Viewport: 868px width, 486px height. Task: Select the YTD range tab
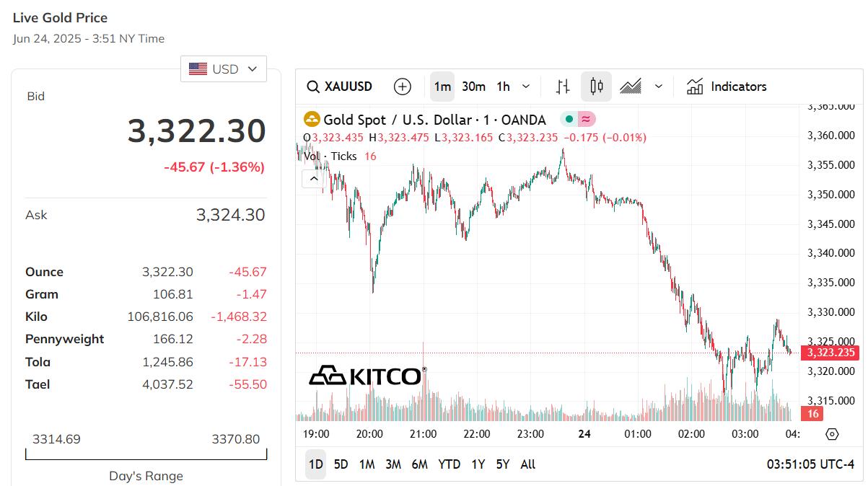449,464
